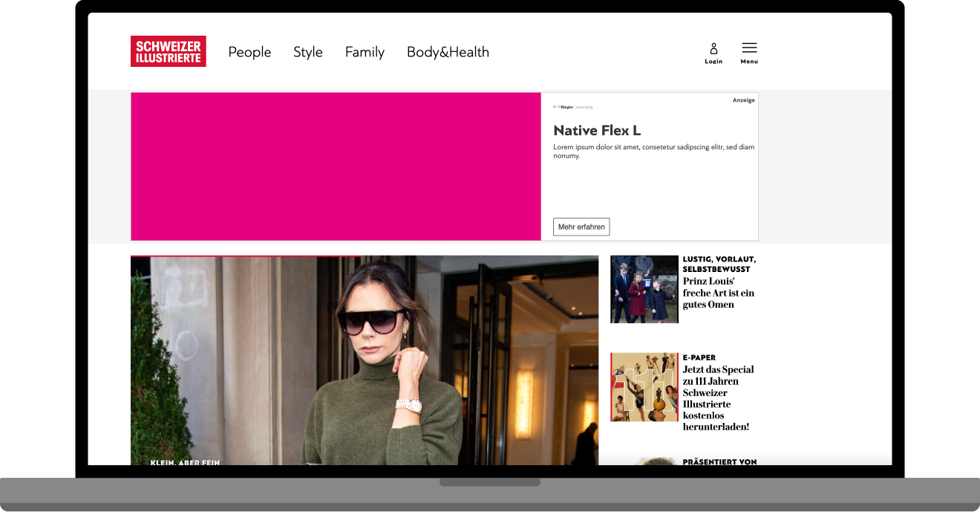Screen dimensions: 980x512
Task: Click the E-PAPER category label
Action: click(699, 357)
